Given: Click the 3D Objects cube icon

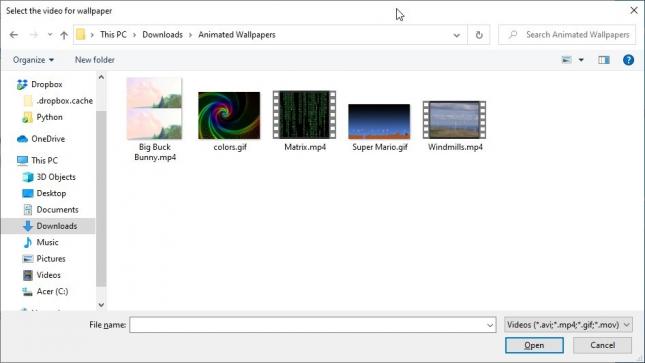Looking at the screenshot, I should coord(28,177).
